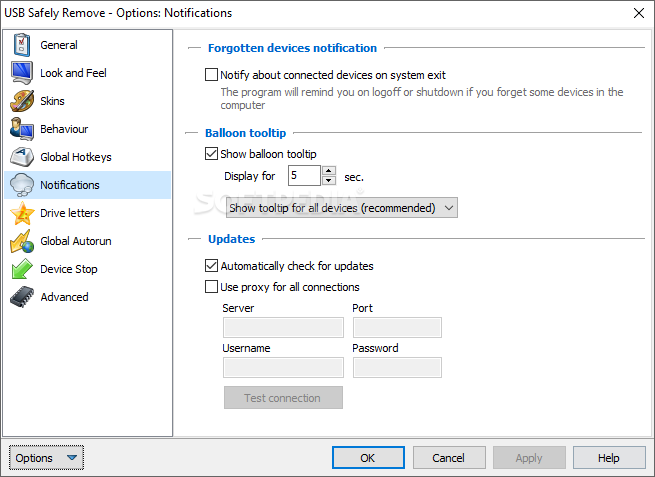Toggle Automatically check for updates
Viewport: 655px width, 477px height.
[211, 266]
